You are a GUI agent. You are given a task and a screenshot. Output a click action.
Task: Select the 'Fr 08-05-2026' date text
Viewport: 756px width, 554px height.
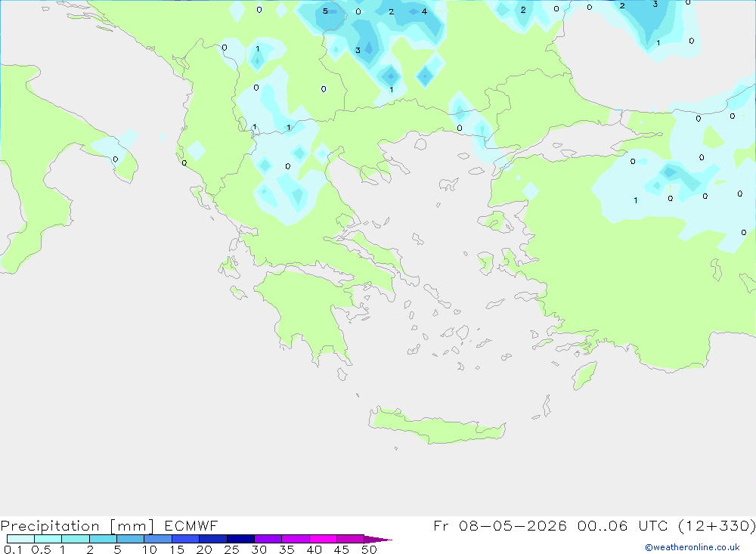click(x=500, y=525)
